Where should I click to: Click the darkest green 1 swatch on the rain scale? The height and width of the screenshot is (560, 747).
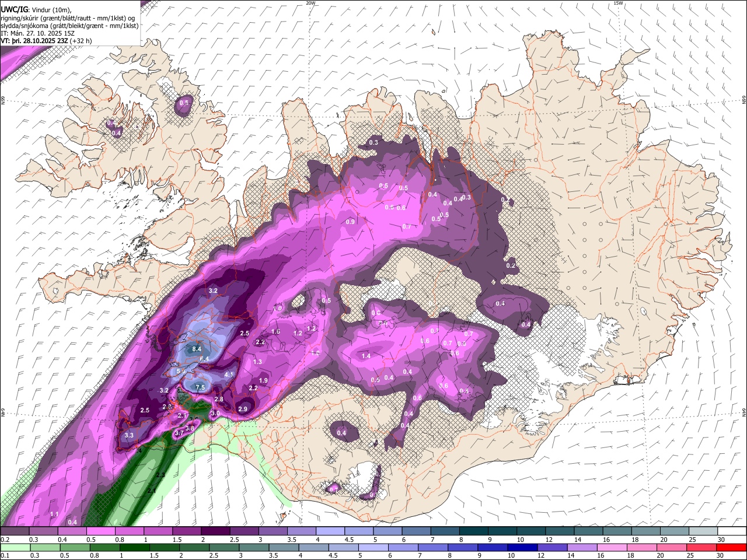tap(134, 547)
